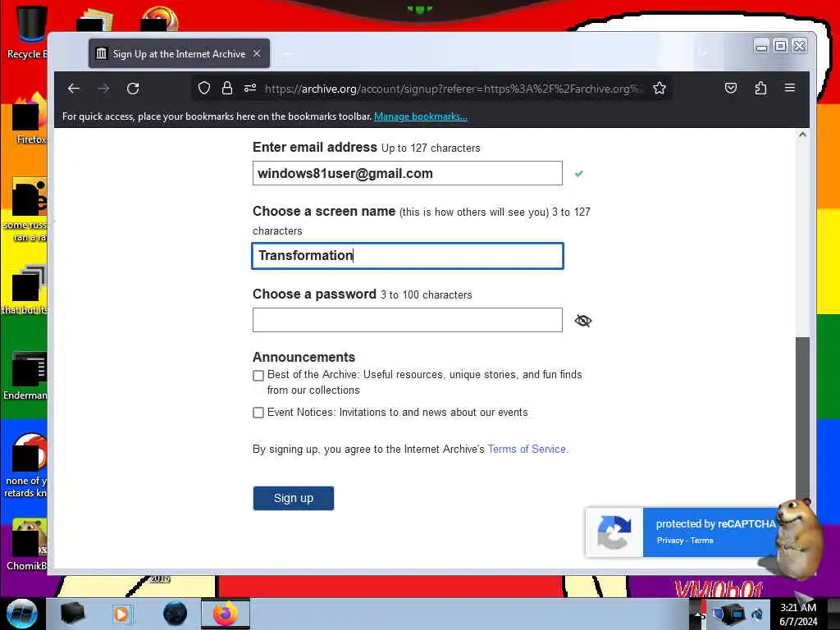This screenshot has height=630, width=840.
Task: Open the media player taskbar icon
Action: [x=121, y=614]
